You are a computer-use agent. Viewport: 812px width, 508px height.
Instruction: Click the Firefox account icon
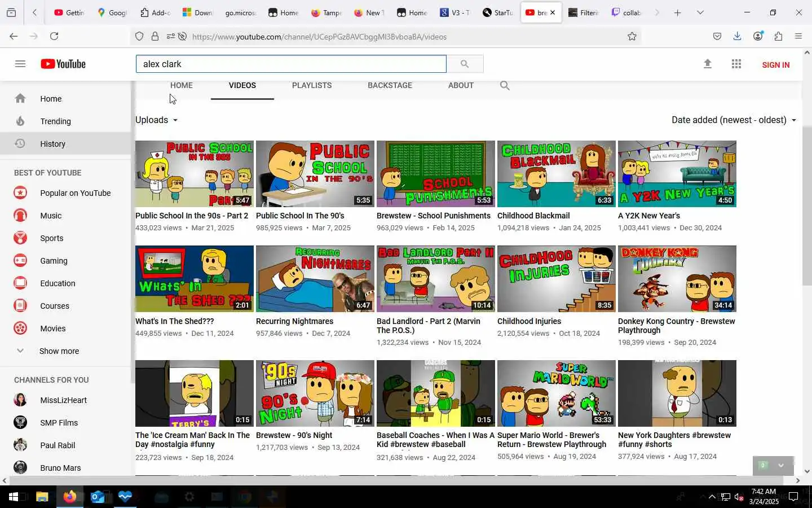coord(758,36)
